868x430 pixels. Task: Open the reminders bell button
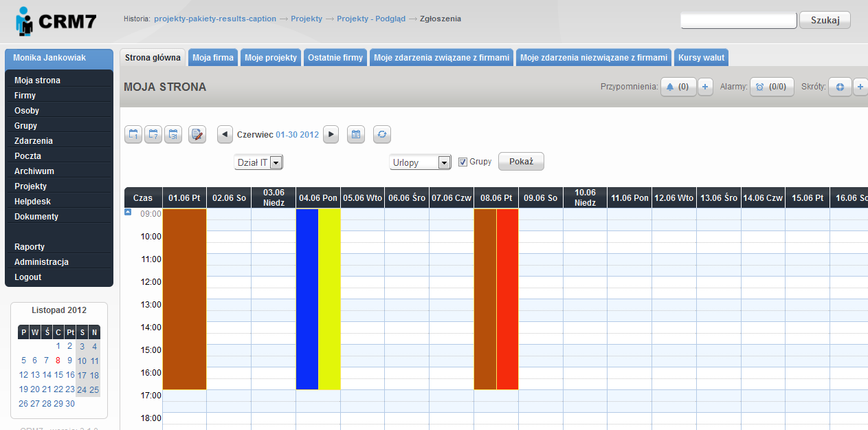[678, 87]
